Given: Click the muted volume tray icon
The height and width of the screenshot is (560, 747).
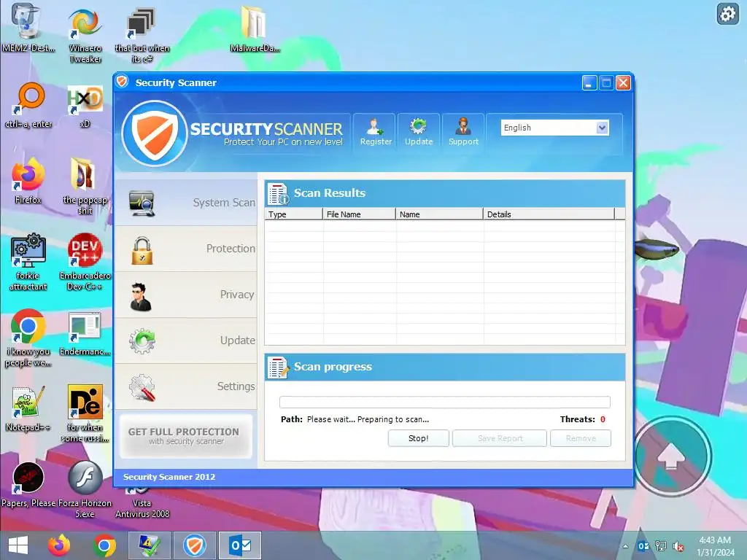Looking at the screenshot, I should pos(678,546).
